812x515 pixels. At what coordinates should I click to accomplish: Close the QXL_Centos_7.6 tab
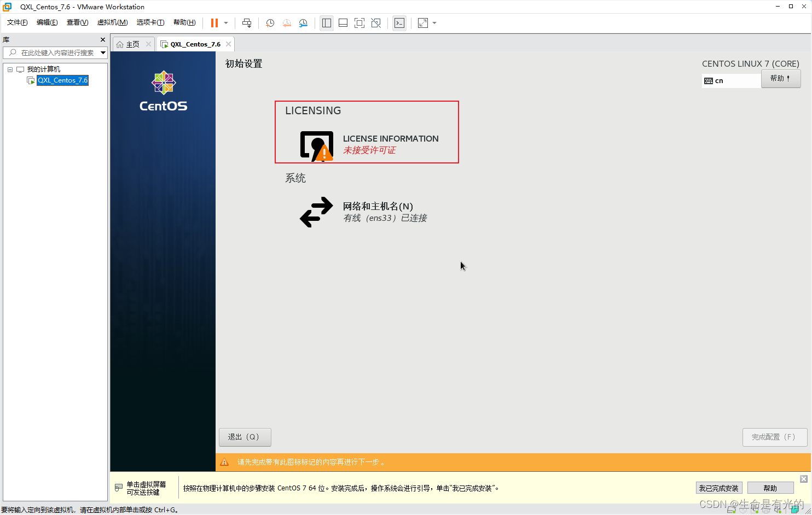228,44
